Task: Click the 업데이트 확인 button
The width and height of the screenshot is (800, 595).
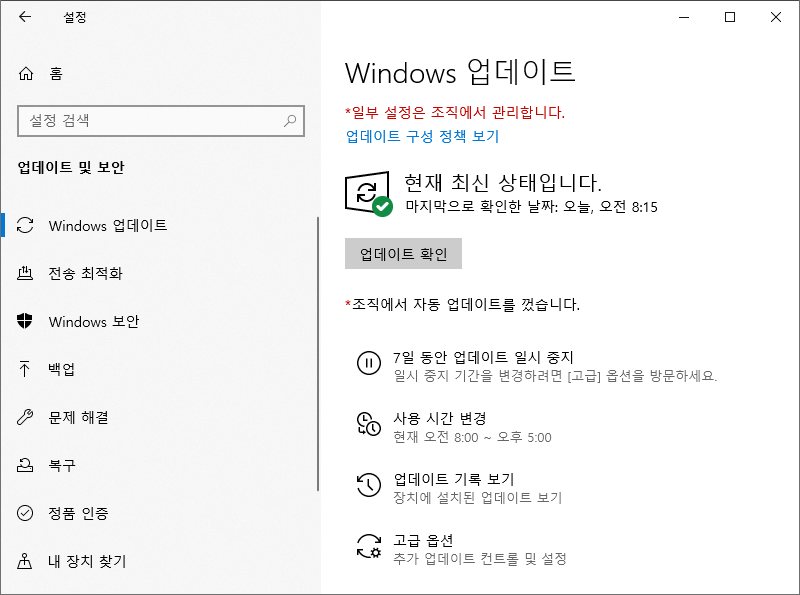Action: tap(403, 254)
